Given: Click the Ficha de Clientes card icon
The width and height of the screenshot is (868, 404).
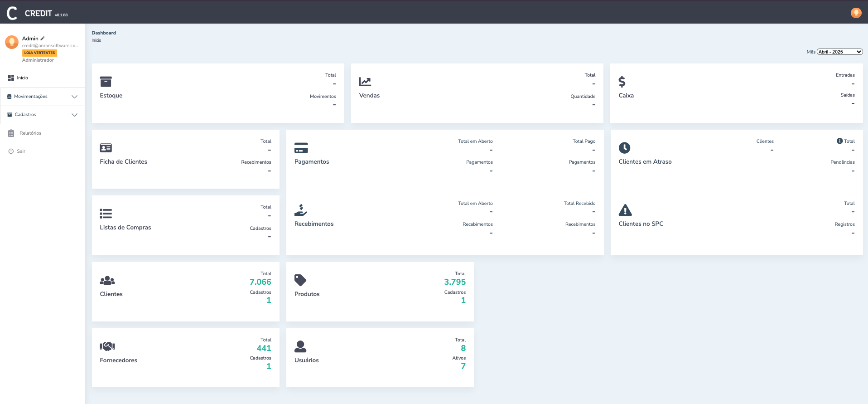Looking at the screenshot, I should point(106,148).
